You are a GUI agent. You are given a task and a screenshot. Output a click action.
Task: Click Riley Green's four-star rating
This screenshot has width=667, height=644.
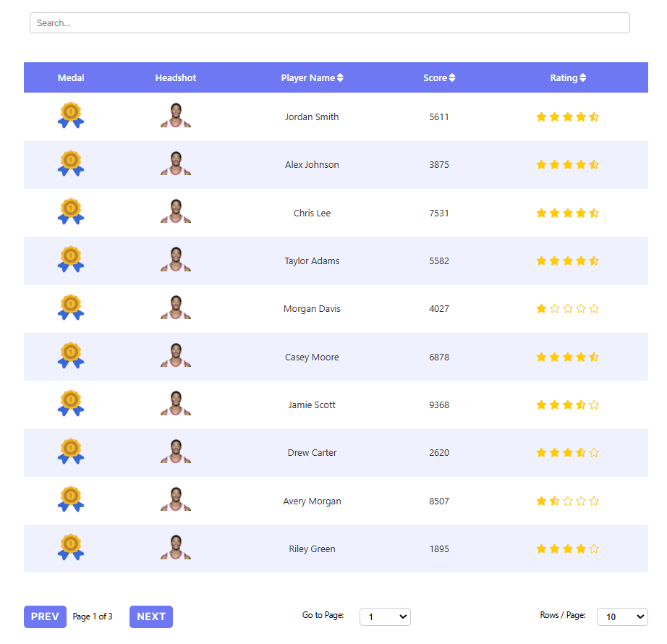(x=567, y=549)
